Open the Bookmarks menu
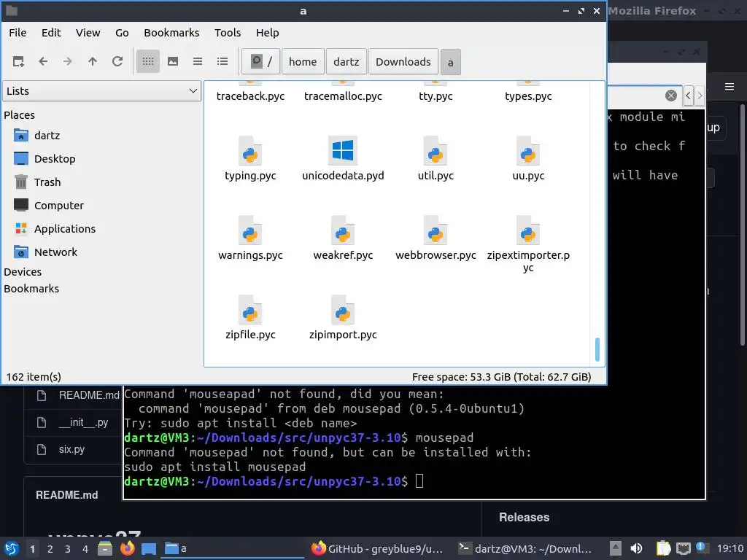 tap(171, 33)
